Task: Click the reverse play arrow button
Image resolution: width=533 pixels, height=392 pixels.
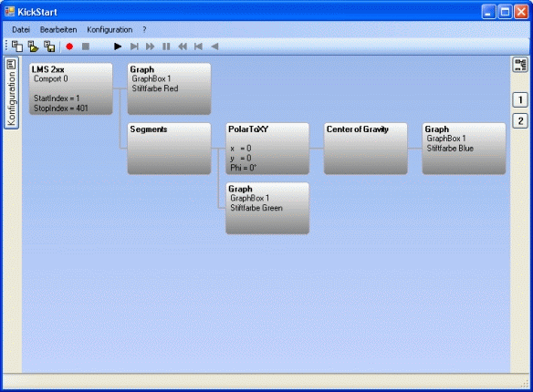Action: (214, 46)
